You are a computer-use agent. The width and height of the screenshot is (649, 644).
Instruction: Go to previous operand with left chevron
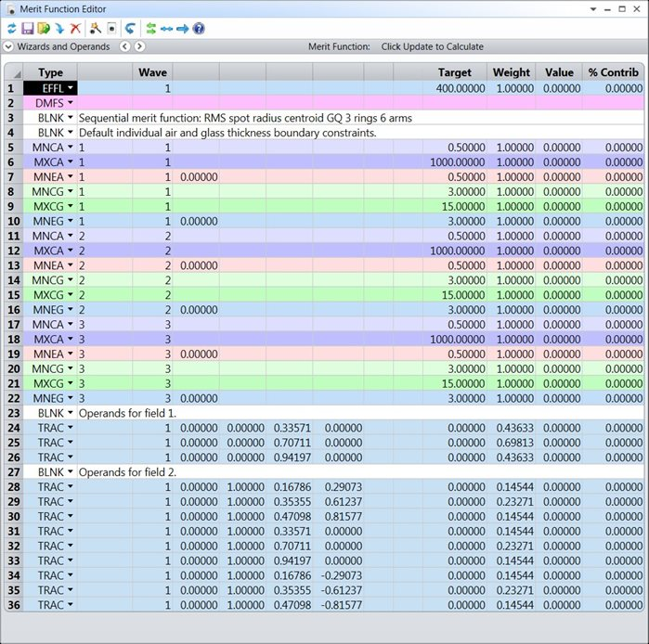tap(125, 46)
